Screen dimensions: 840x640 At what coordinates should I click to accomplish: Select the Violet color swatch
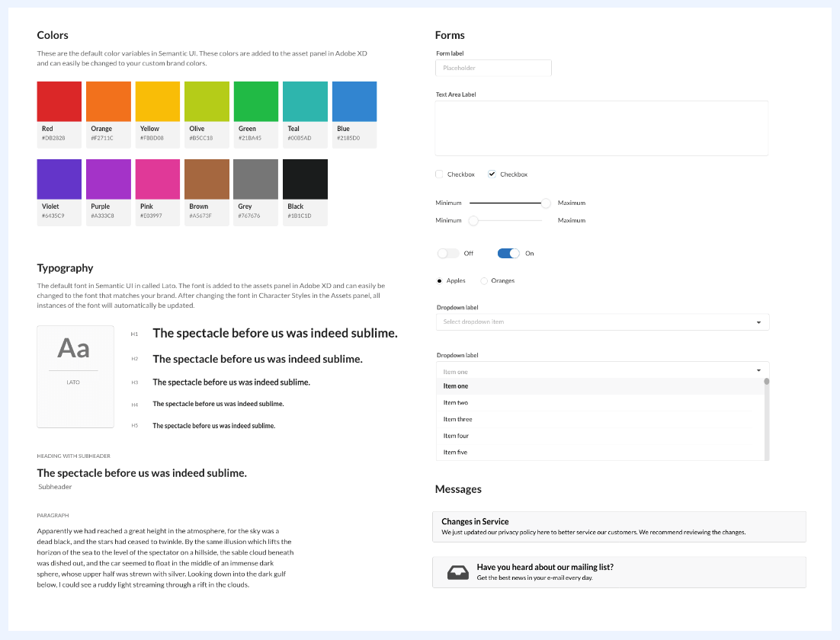point(59,179)
